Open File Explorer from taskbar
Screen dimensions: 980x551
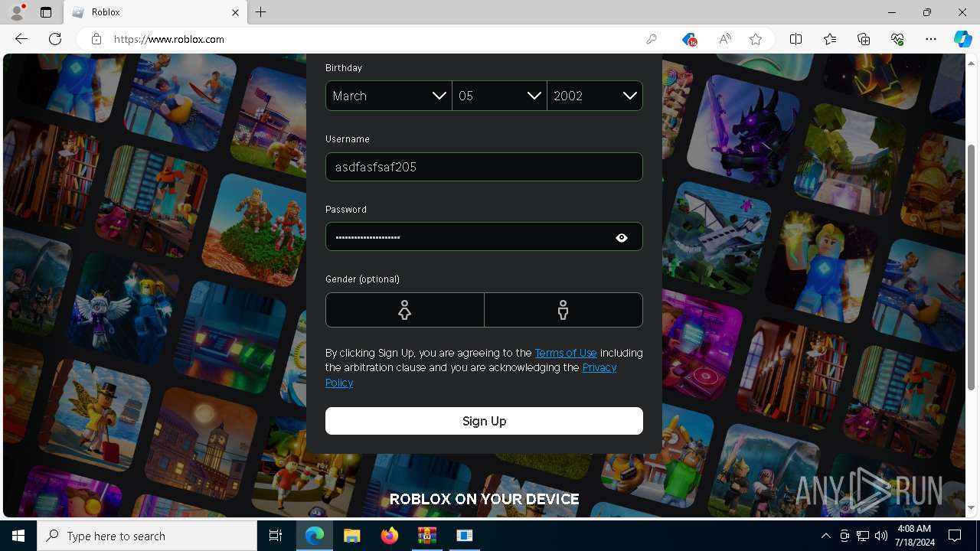point(352,536)
